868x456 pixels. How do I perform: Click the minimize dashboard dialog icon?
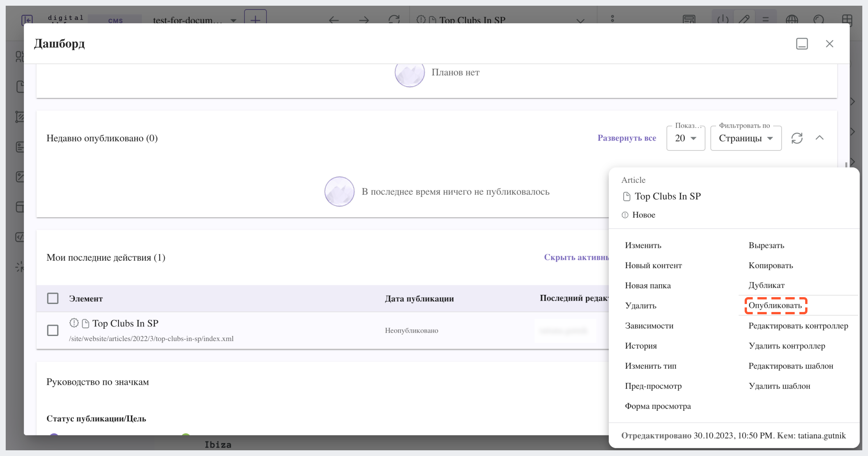pos(802,43)
